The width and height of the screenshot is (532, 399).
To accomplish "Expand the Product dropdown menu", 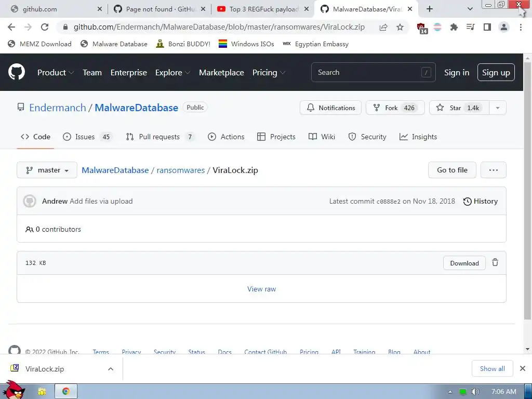I will click(56, 73).
